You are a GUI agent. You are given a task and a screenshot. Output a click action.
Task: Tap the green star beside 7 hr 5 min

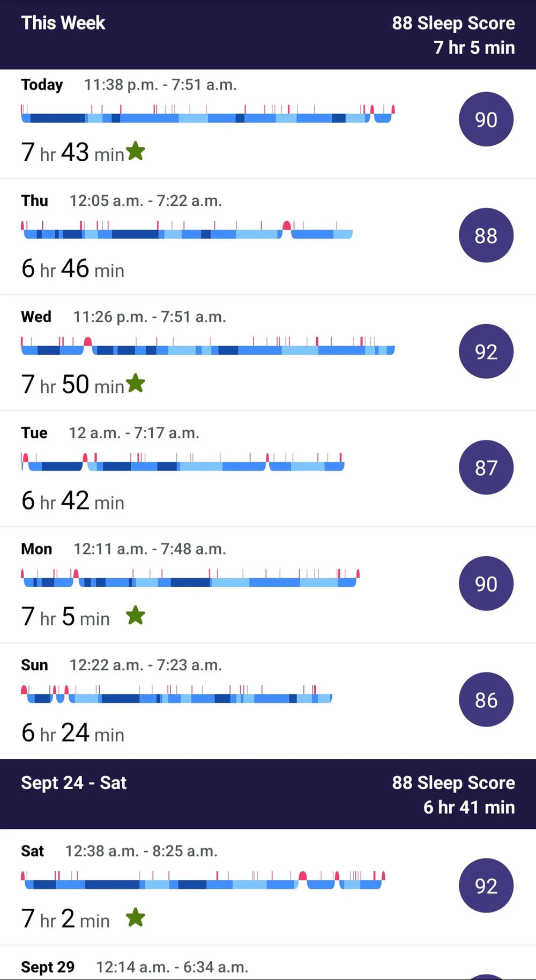point(136,615)
